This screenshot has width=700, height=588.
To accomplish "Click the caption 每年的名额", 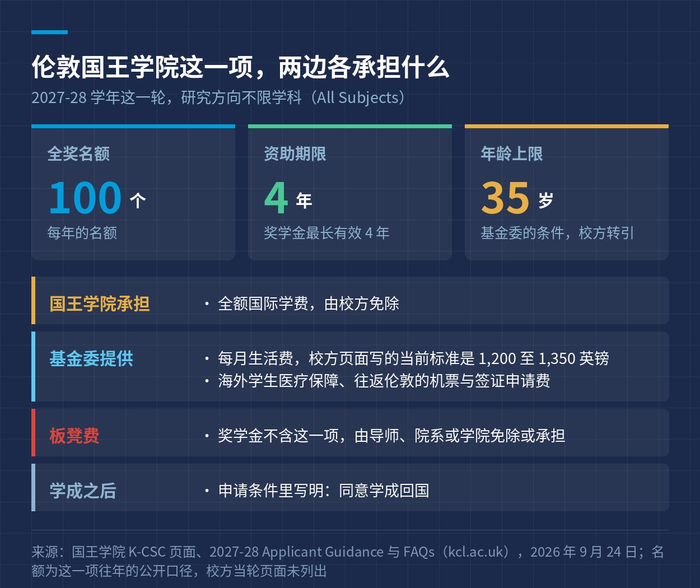I will 82,233.
